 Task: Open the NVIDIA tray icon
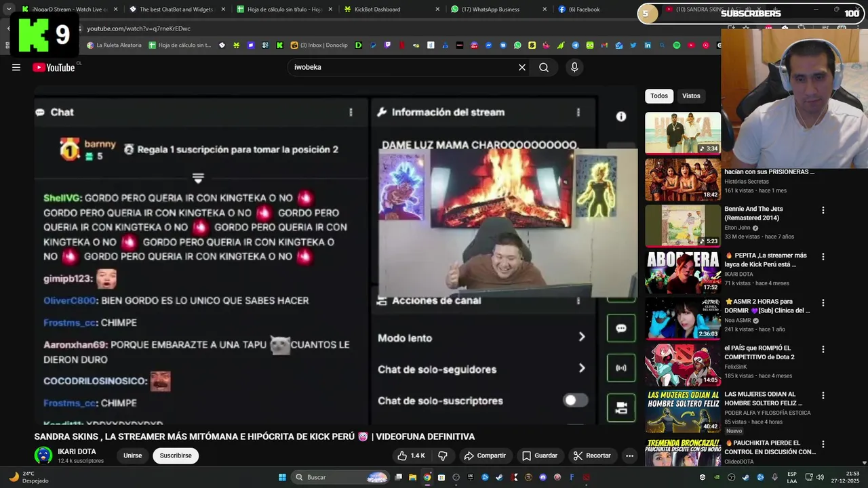click(717, 477)
